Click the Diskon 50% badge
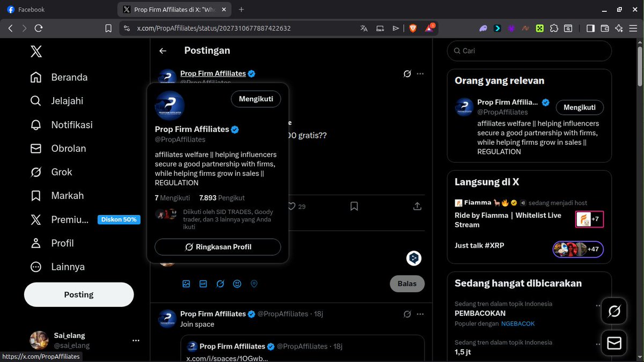This screenshot has height=362, width=644. click(x=119, y=219)
